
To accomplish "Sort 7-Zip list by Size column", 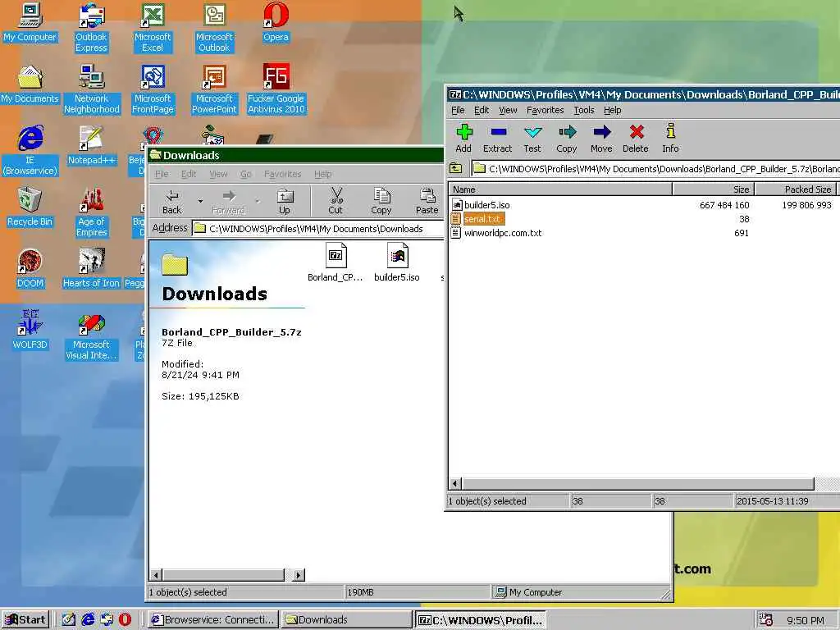I will pyautogui.click(x=714, y=189).
